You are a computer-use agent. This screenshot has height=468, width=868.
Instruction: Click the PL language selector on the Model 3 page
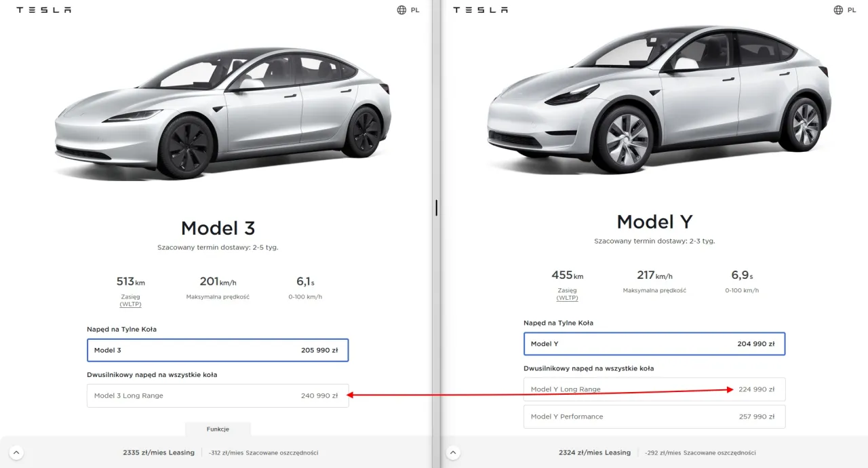[x=414, y=9]
